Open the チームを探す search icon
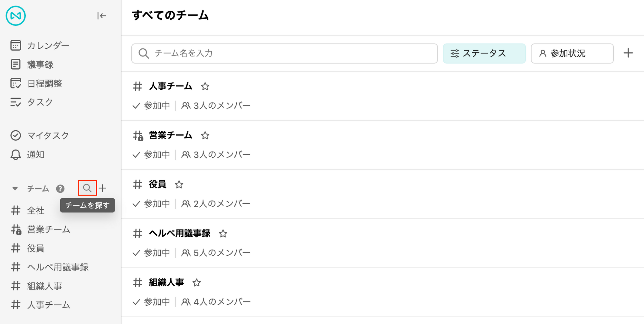644x324 pixels. click(87, 188)
